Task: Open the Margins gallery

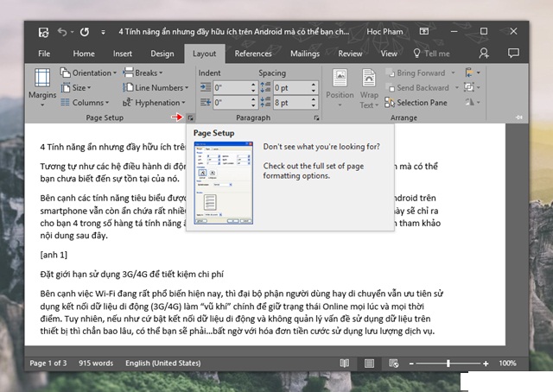Action: [42, 87]
